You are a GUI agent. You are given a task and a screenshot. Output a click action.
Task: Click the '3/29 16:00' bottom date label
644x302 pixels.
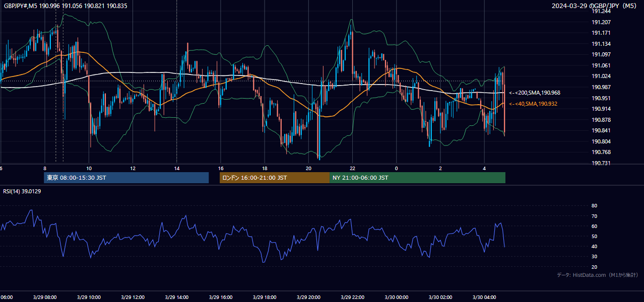[220, 297]
